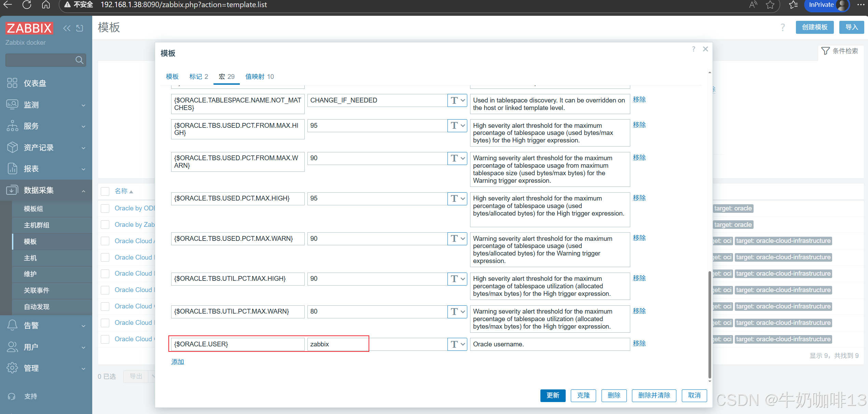The width and height of the screenshot is (868, 414).
Task: Click the dialog's vertical scrollbar thumb
Action: click(x=709, y=325)
